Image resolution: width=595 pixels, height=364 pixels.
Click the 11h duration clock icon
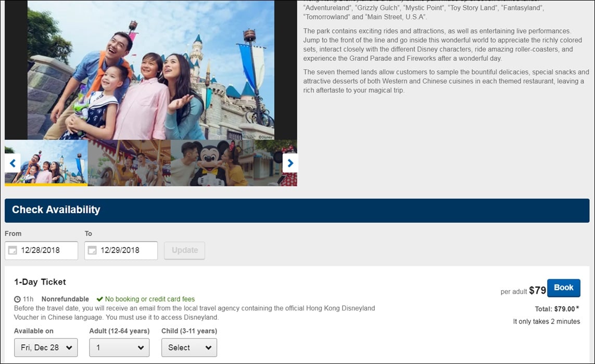tap(17, 299)
